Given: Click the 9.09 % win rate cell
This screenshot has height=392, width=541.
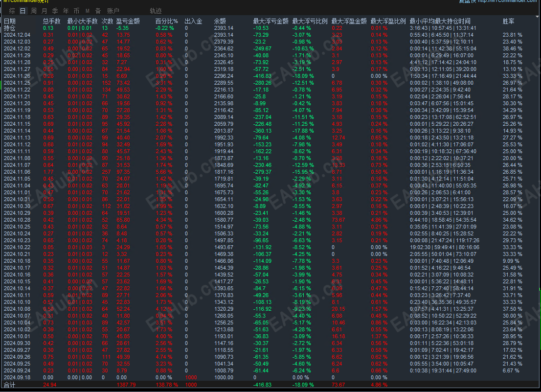Looking at the screenshot, I should click(511, 261).
